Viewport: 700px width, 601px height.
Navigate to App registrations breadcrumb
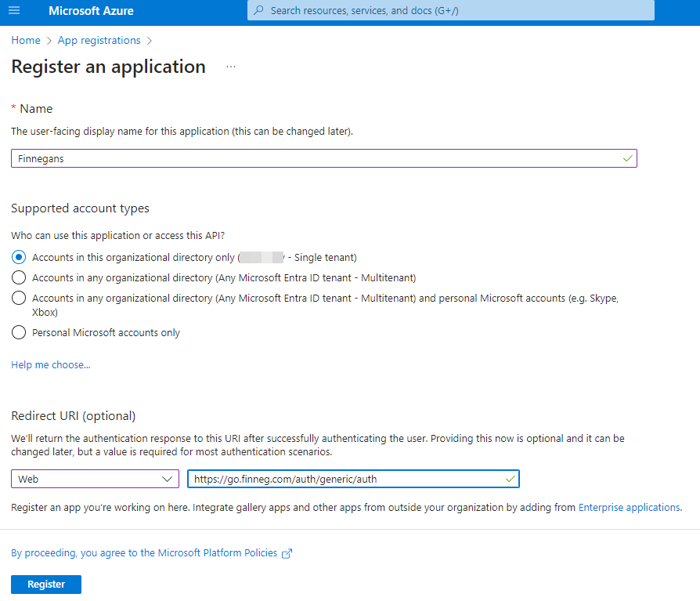(x=99, y=40)
